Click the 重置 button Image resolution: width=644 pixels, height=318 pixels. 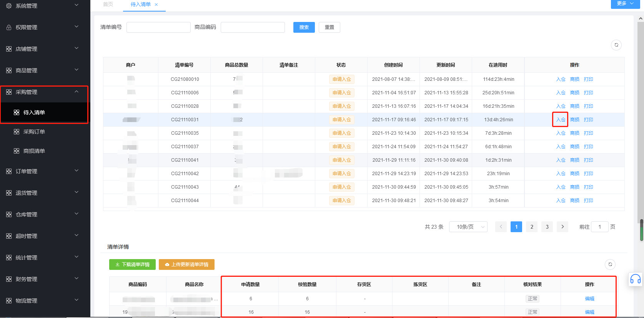pyautogui.click(x=329, y=27)
